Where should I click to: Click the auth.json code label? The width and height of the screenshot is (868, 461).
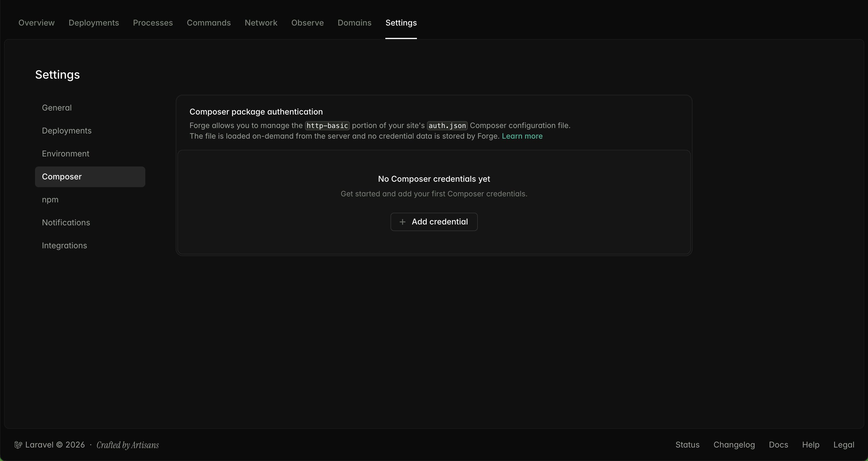click(447, 126)
